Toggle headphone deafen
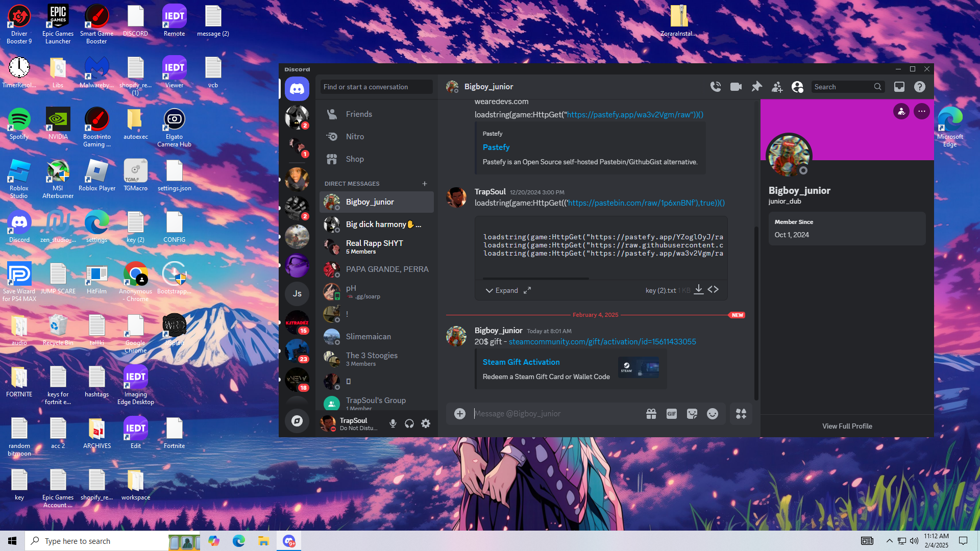The width and height of the screenshot is (980, 551). coord(409,423)
